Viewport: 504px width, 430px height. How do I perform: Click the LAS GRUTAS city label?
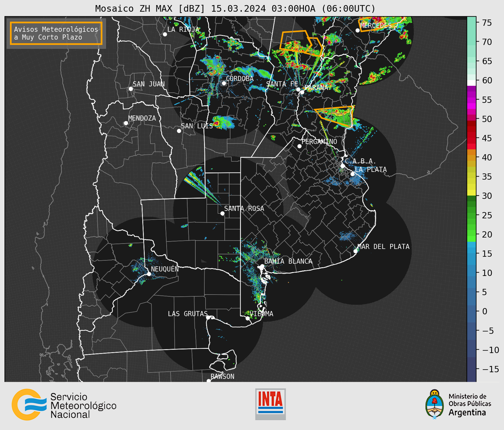188,314
